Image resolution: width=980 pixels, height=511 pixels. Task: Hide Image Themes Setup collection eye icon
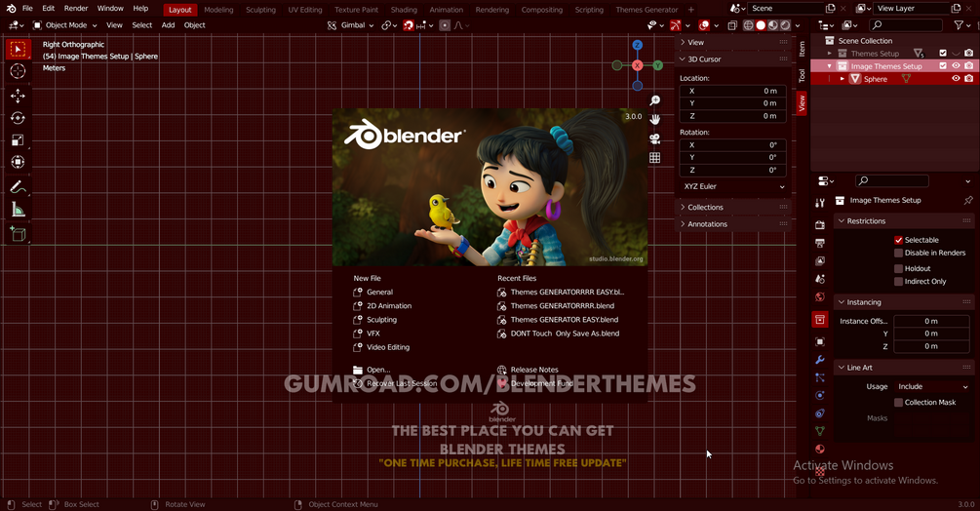tap(956, 65)
